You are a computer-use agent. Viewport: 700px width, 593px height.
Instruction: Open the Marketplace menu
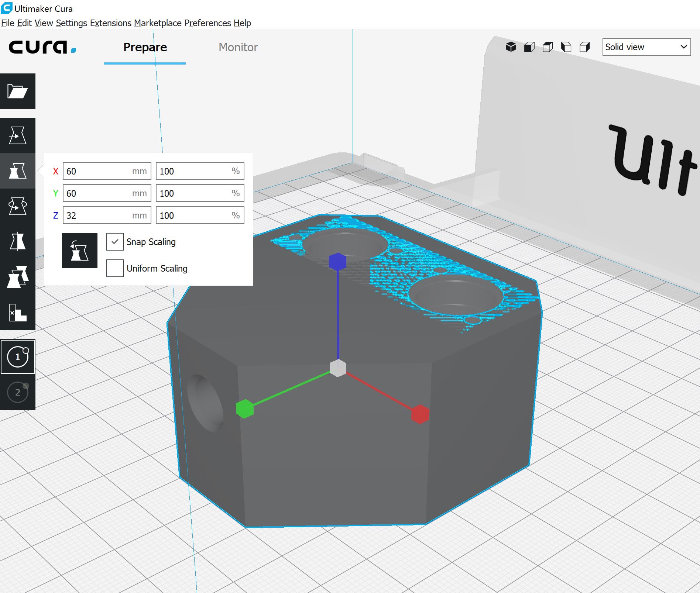pos(158,23)
